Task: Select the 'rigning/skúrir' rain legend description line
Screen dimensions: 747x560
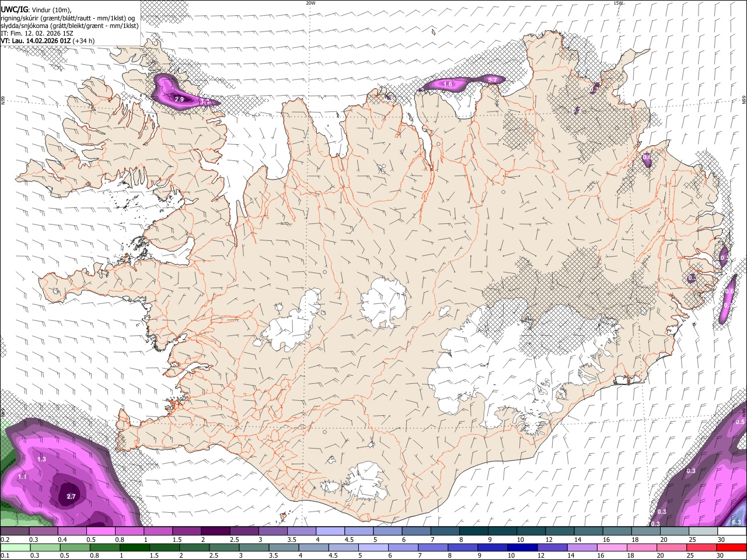Action: coord(67,17)
